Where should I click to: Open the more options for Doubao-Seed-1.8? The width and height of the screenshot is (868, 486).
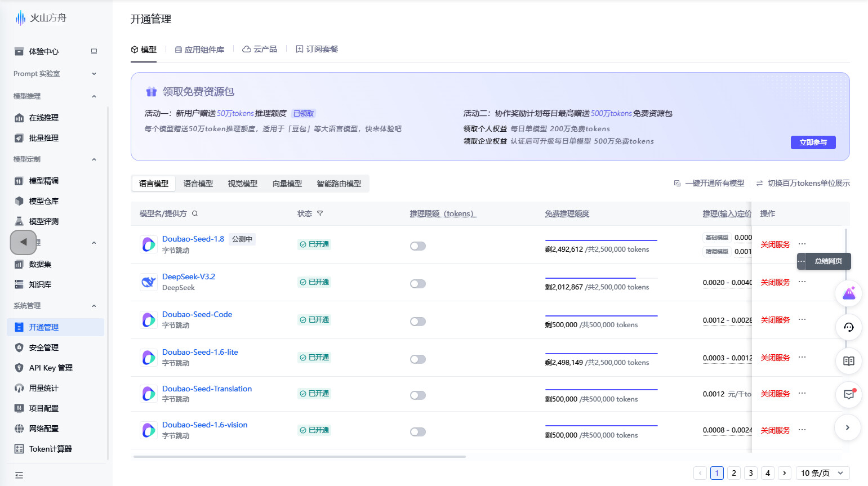802,244
